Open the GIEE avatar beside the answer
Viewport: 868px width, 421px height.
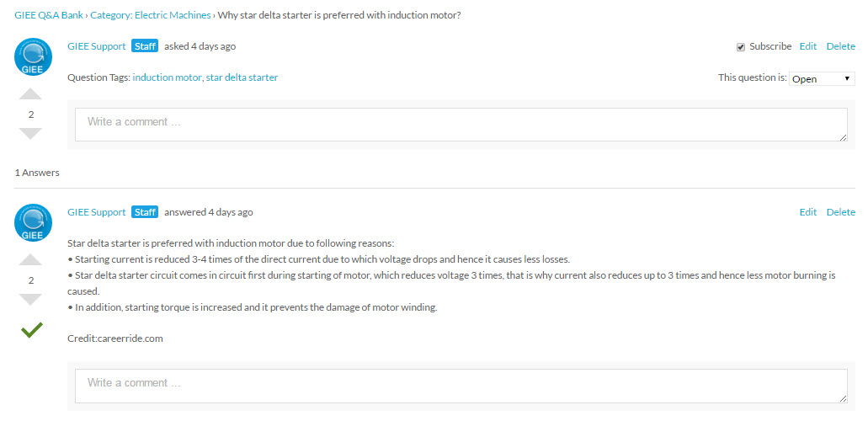(x=33, y=222)
